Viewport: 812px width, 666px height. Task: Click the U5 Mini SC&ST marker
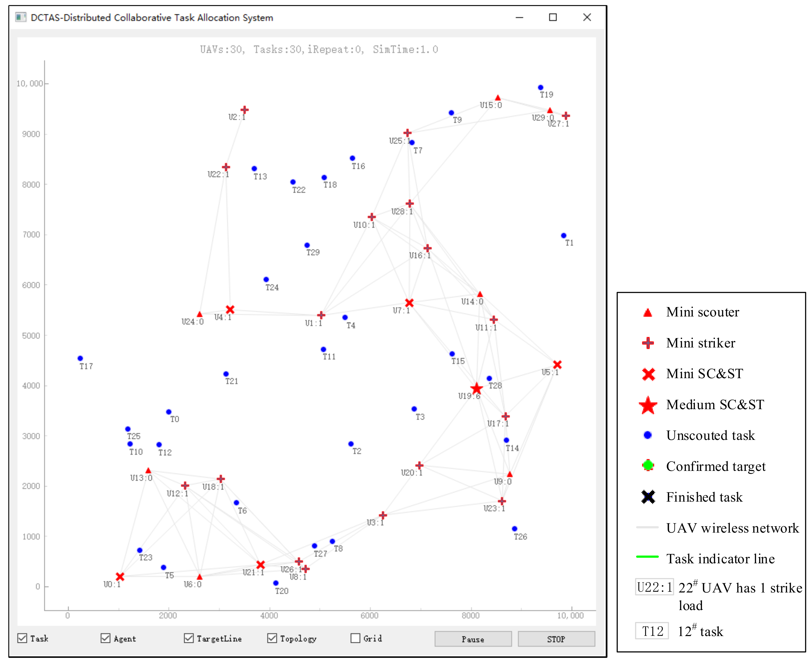[557, 365]
